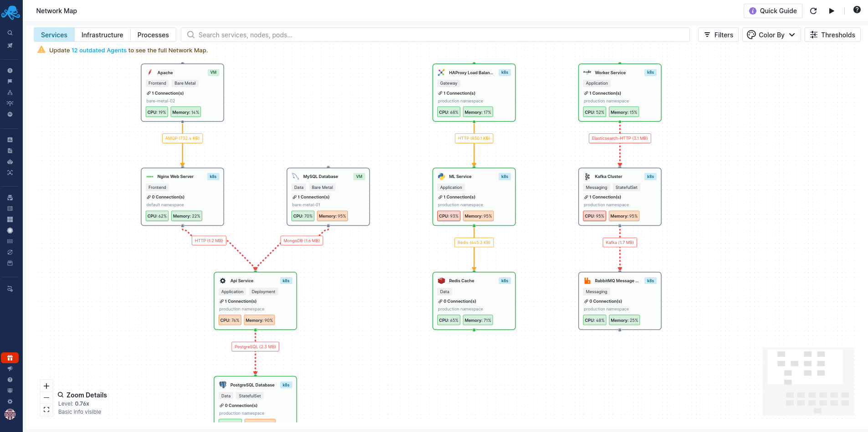The image size is (868, 432).
Task: Open the Thresholds settings
Action: [x=832, y=35]
